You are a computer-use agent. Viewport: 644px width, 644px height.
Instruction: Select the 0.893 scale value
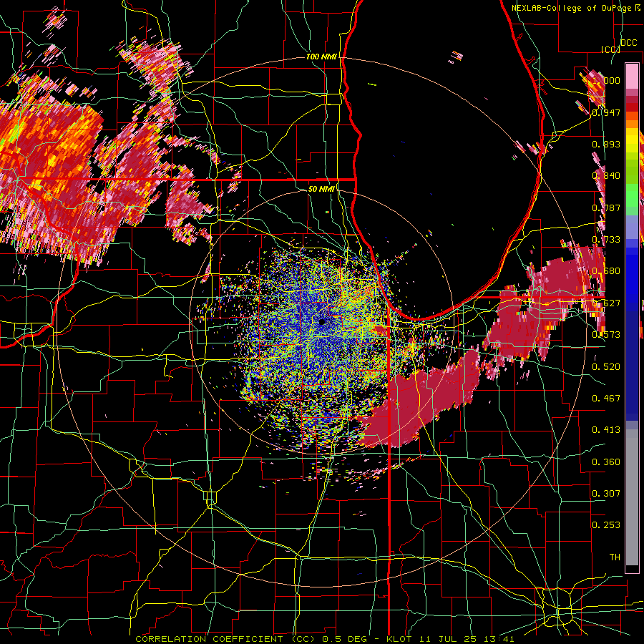point(606,144)
